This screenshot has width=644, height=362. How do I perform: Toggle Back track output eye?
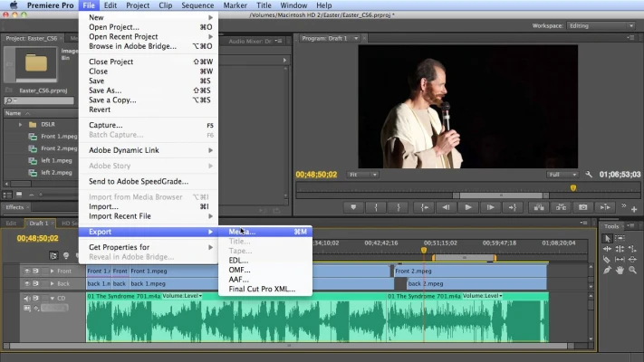[27, 283]
